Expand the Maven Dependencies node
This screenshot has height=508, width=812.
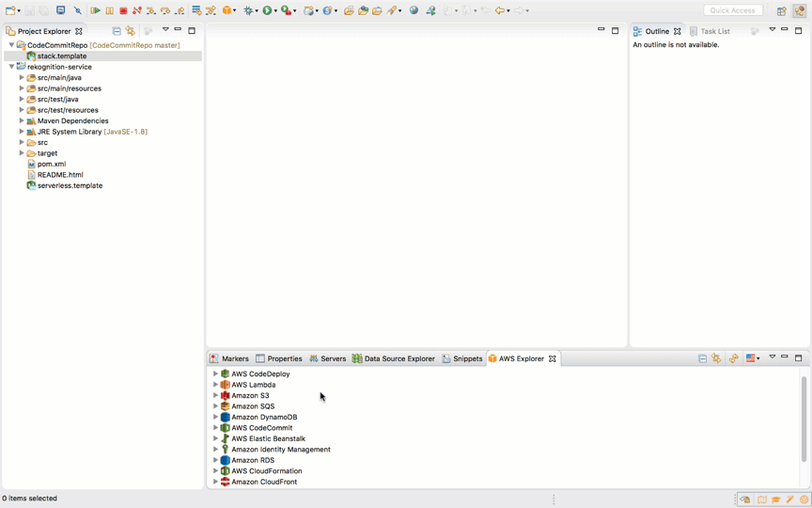click(x=22, y=120)
